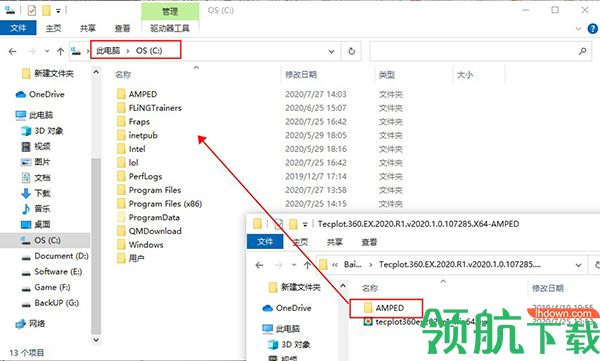Screen dimensions: 600x361
Task: Sort by 修改日期 column in the C: window
Action: click(x=301, y=75)
